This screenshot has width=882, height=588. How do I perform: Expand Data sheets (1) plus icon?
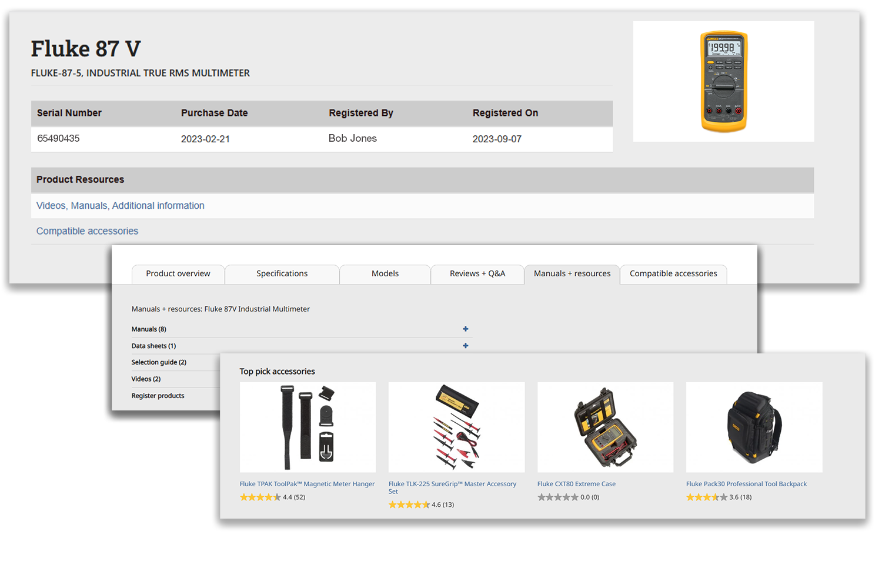[465, 346]
